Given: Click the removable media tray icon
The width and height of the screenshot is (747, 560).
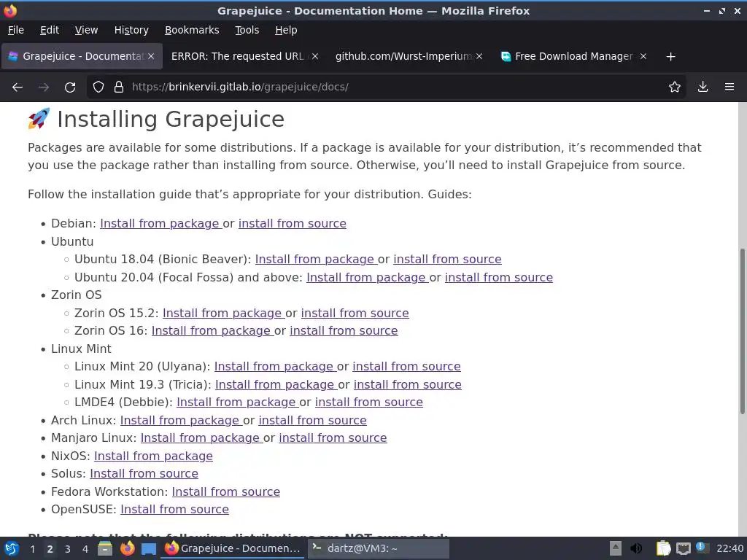Looking at the screenshot, I should [x=616, y=548].
